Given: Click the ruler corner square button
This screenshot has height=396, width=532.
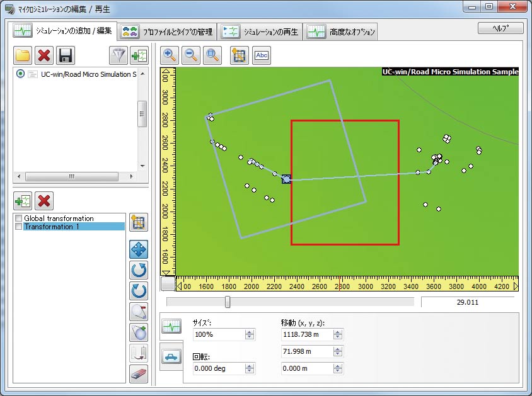Looking at the screenshot, I should tap(168, 284).
